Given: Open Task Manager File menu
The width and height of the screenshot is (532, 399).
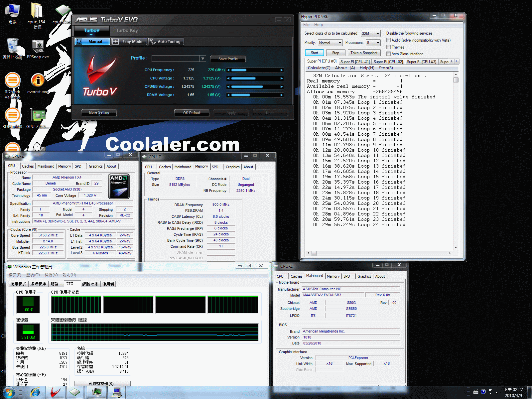Looking at the screenshot, I should (x=15, y=275).
